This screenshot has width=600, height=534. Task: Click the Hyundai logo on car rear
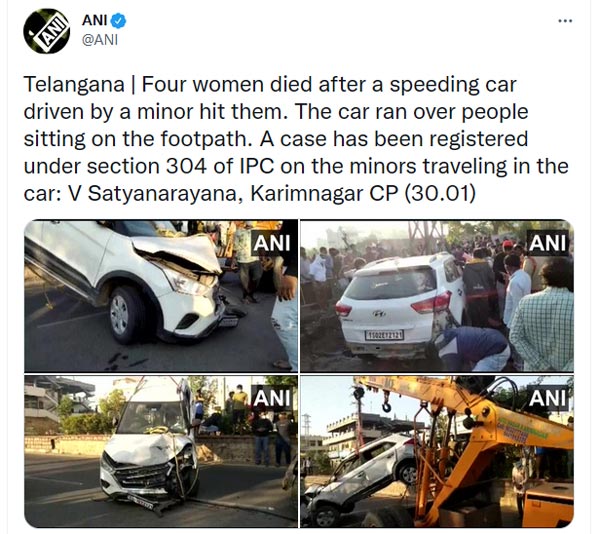tap(379, 314)
